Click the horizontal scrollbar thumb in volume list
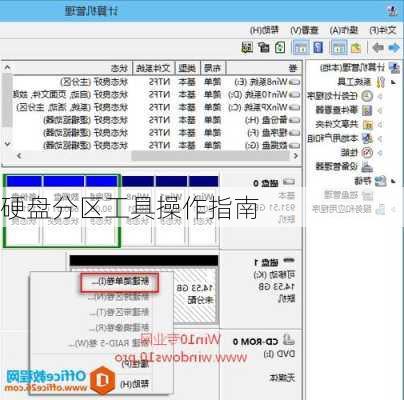 (x=210, y=156)
